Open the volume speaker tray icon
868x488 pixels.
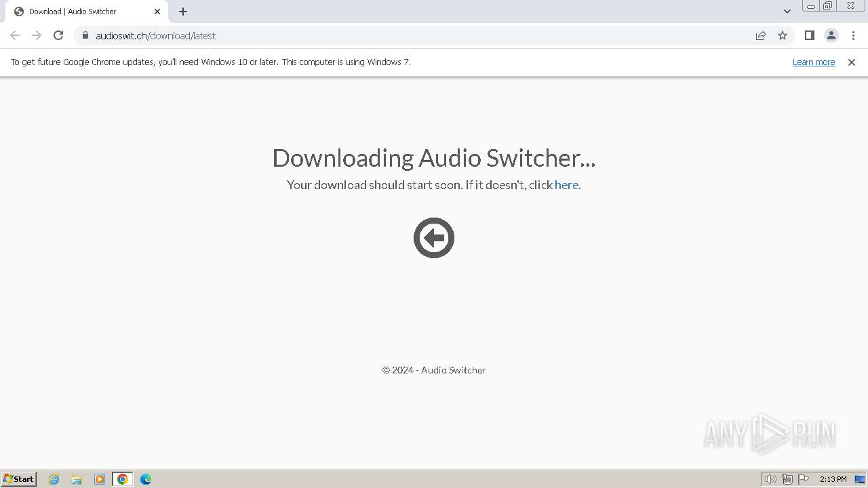point(770,479)
